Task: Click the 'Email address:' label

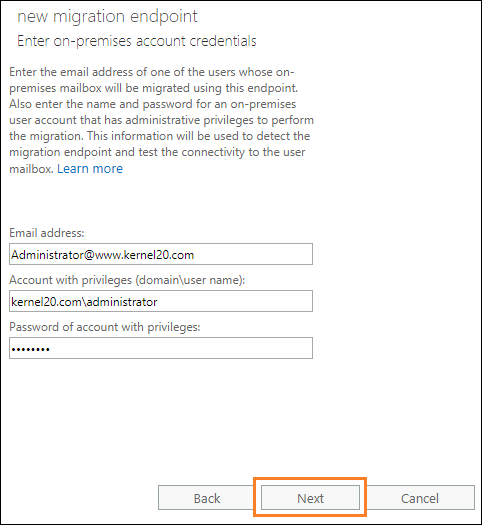Action: (x=47, y=233)
